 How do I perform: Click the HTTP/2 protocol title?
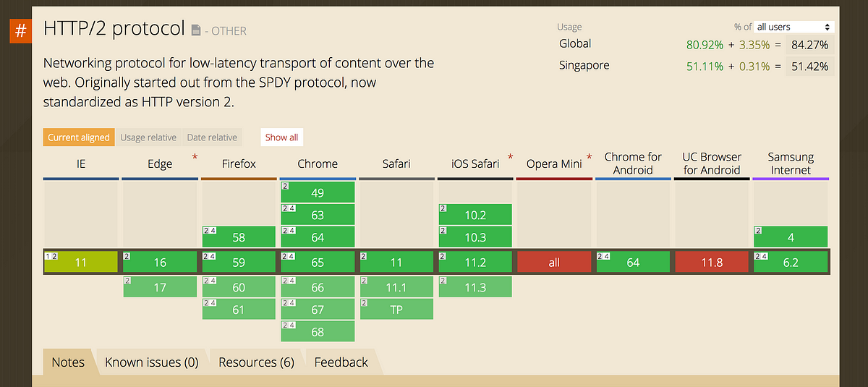(114, 29)
